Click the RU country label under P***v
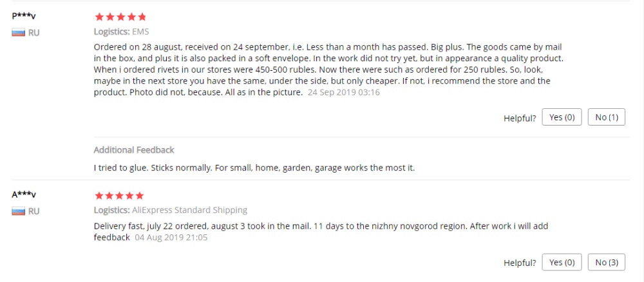 [34, 33]
